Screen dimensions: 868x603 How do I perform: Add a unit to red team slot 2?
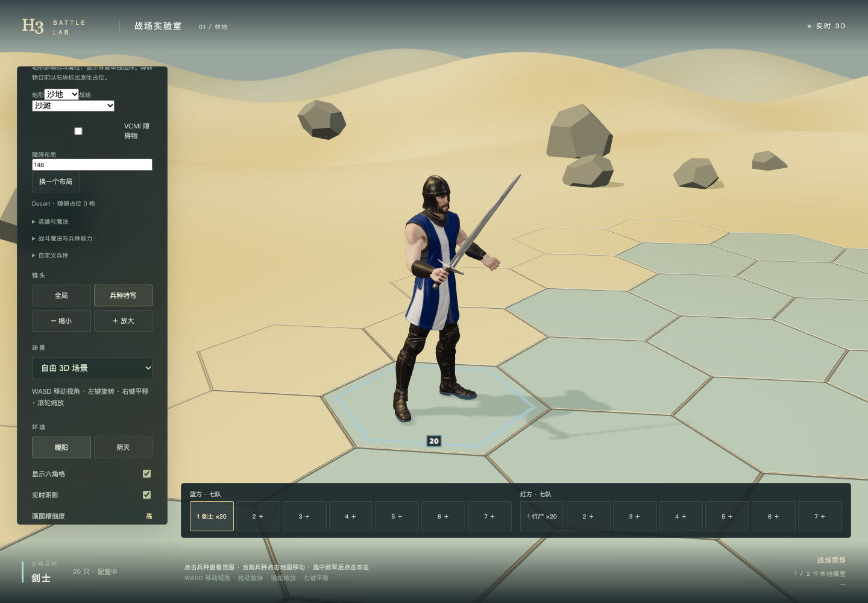[588, 516]
